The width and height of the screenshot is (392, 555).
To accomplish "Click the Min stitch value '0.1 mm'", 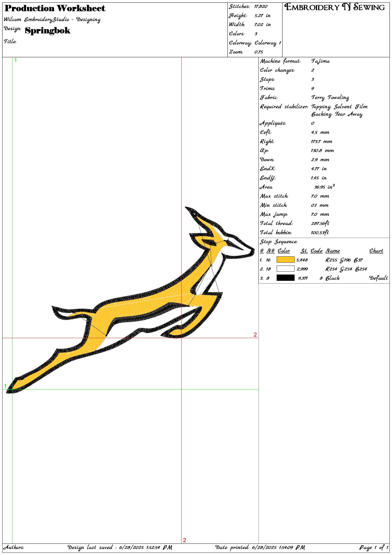I will (320, 205).
